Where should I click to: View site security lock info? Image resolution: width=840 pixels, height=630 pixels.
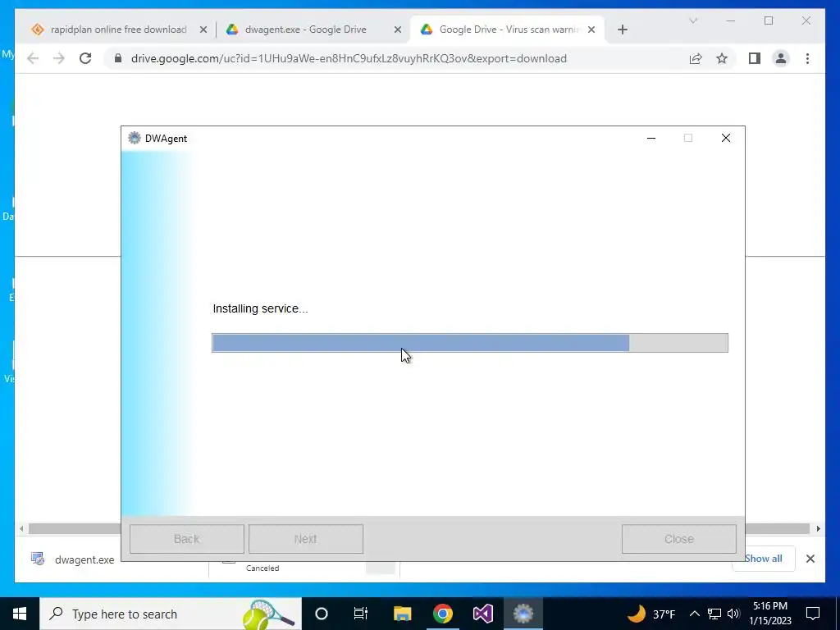coord(118,58)
